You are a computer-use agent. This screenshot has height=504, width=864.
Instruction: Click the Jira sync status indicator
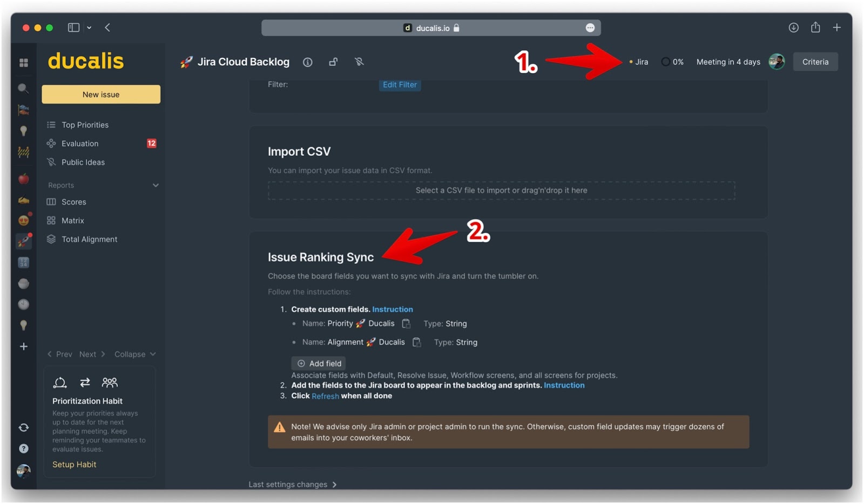[639, 62]
